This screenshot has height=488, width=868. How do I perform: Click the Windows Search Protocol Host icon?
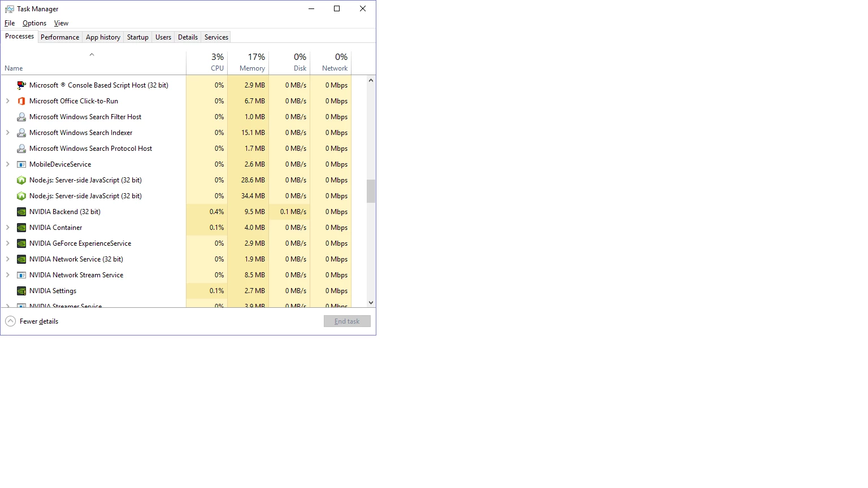coord(21,149)
